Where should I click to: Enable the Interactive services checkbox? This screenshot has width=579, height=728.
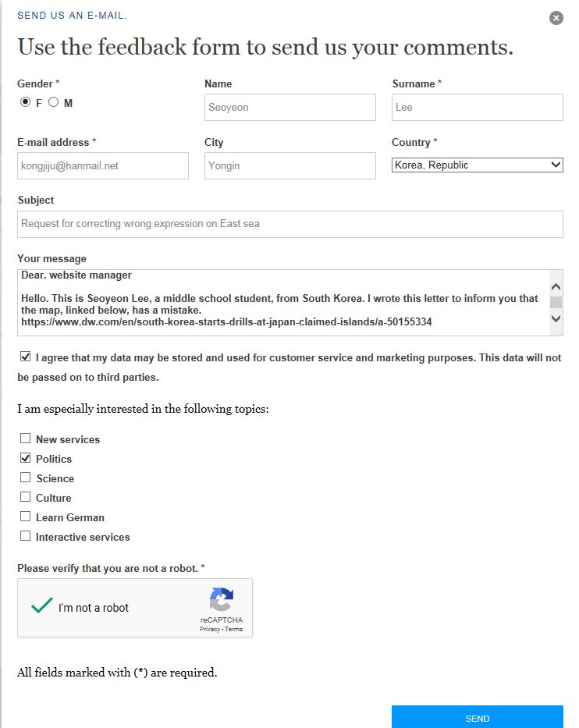click(x=26, y=536)
